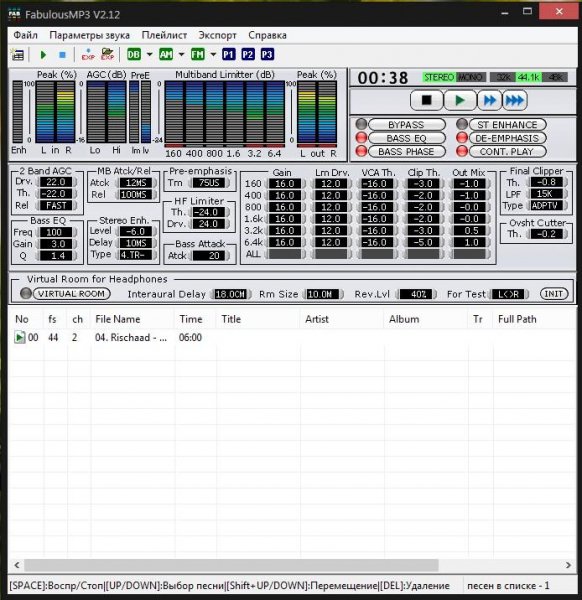This screenshot has height=600, width=582.
Task: Select the 48k sample rate
Action: click(554, 77)
